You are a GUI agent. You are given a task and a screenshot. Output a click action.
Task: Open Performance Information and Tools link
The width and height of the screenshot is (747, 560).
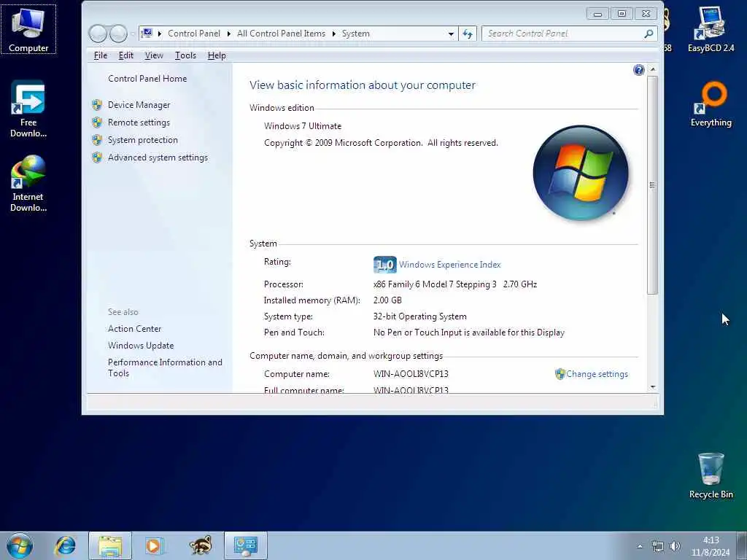tap(165, 367)
